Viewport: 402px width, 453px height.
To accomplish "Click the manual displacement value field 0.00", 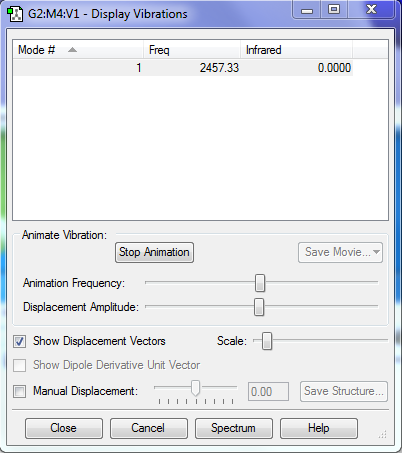I will click(268, 392).
